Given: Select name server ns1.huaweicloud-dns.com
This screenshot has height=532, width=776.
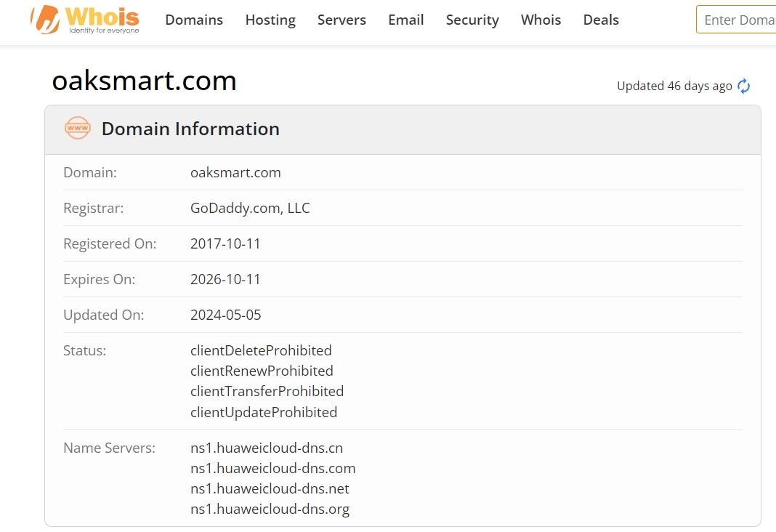Looking at the screenshot, I should [x=272, y=469].
